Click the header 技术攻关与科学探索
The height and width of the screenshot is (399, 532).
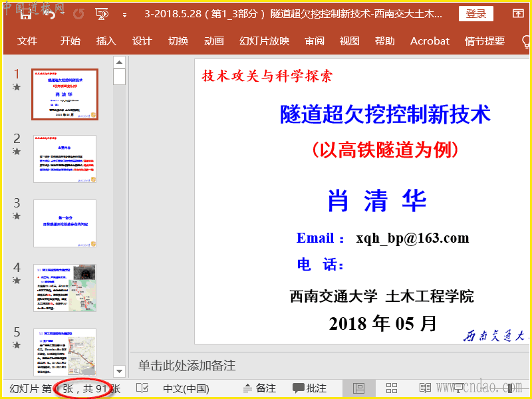pyautogui.click(x=267, y=76)
